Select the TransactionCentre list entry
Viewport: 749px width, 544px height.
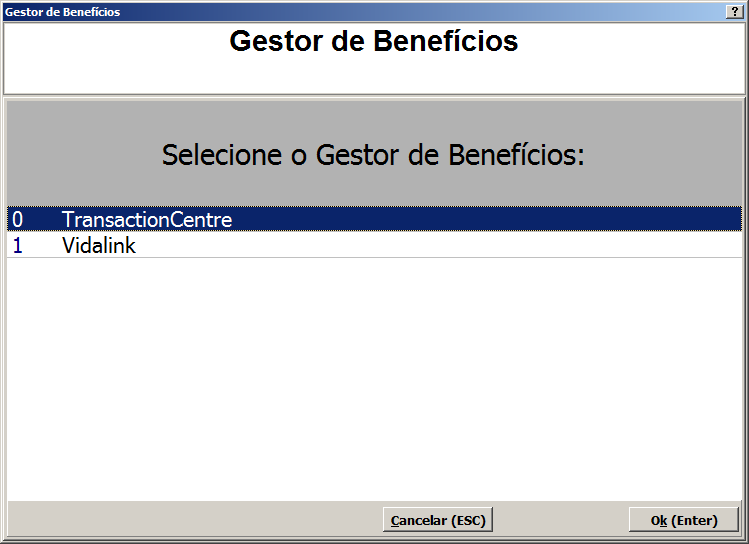tap(374, 219)
